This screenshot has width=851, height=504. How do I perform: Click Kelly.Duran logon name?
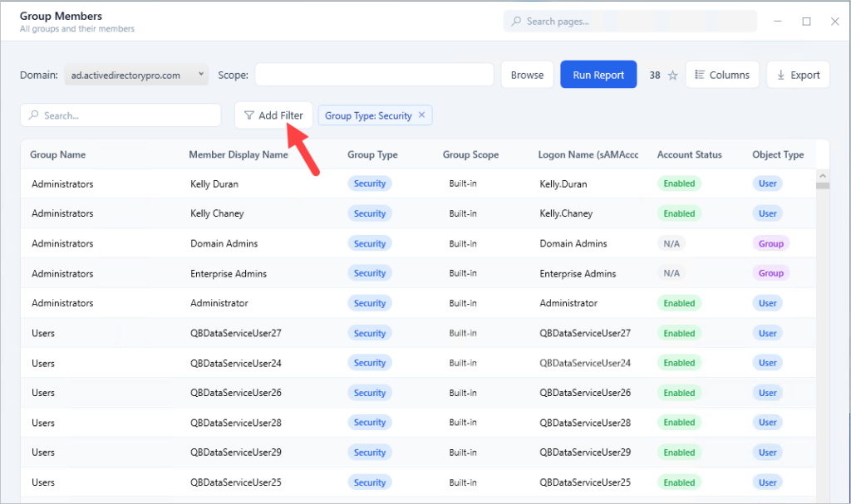[563, 183]
